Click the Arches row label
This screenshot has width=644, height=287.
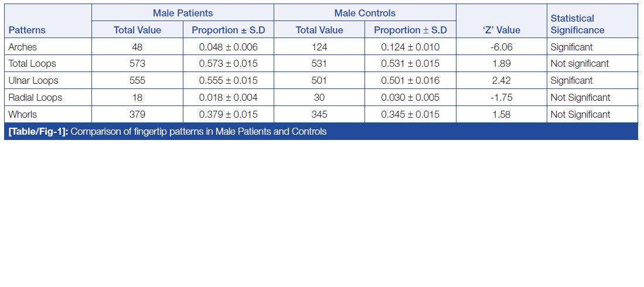[x=22, y=47]
